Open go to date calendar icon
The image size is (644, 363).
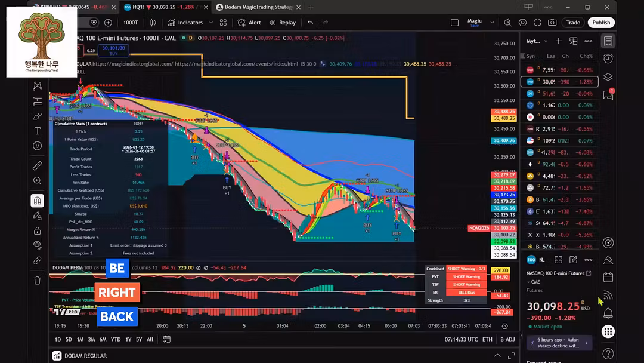point(166,339)
